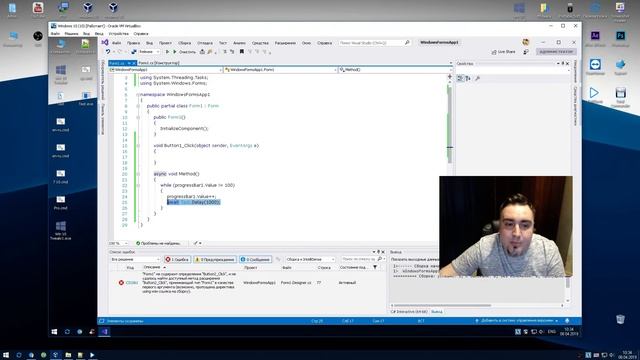
Task: Pin the Error List panel with pushpin icon
Action: point(378,252)
